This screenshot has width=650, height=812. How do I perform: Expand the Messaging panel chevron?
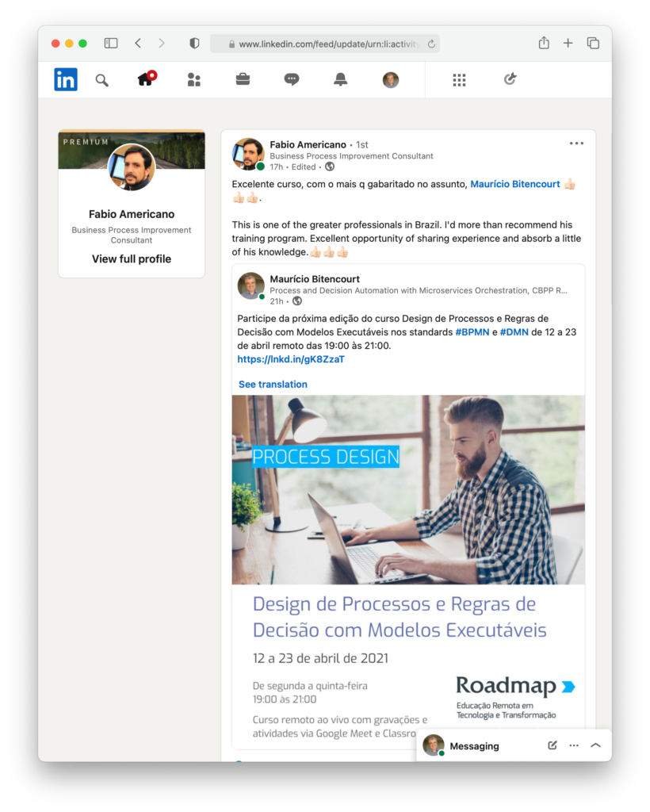(x=595, y=745)
